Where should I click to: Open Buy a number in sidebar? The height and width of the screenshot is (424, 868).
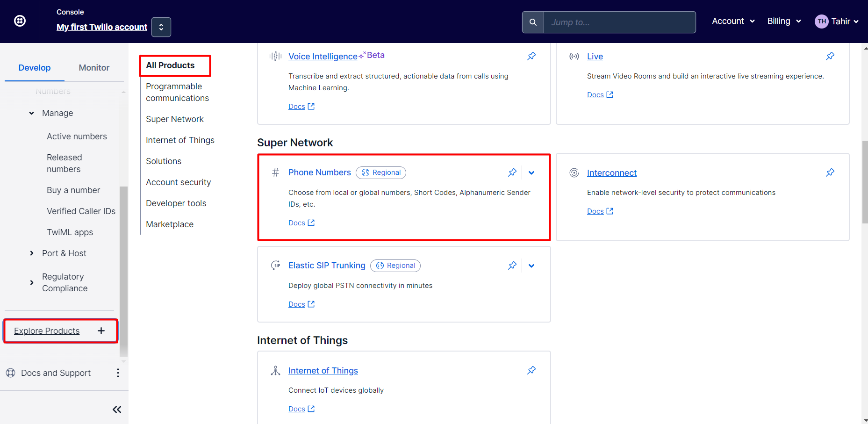coord(73,190)
